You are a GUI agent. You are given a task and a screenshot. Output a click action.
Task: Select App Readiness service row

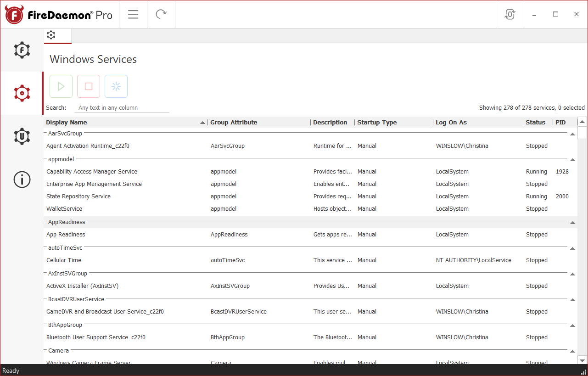pyautogui.click(x=310, y=235)
